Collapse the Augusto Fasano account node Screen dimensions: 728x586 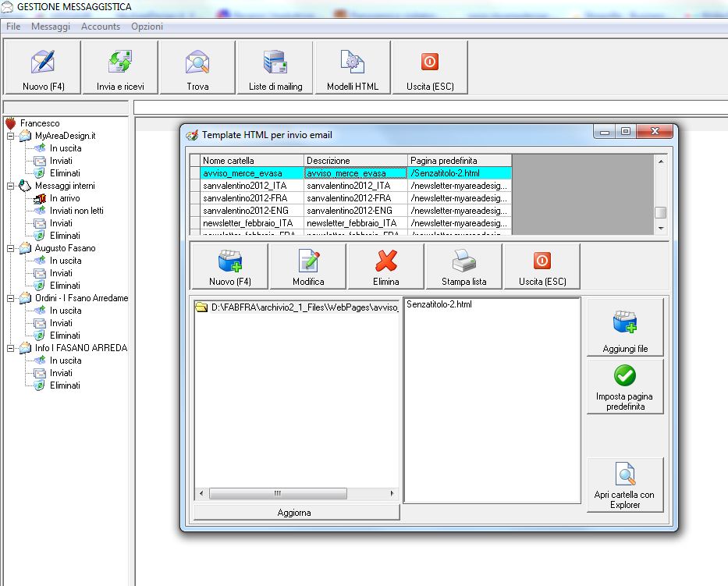click(x=11, y=248)
